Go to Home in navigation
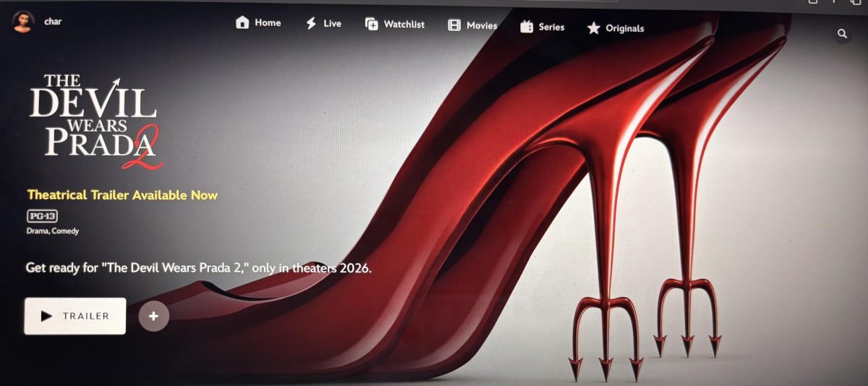868x386 pixels. pos(258,23)
